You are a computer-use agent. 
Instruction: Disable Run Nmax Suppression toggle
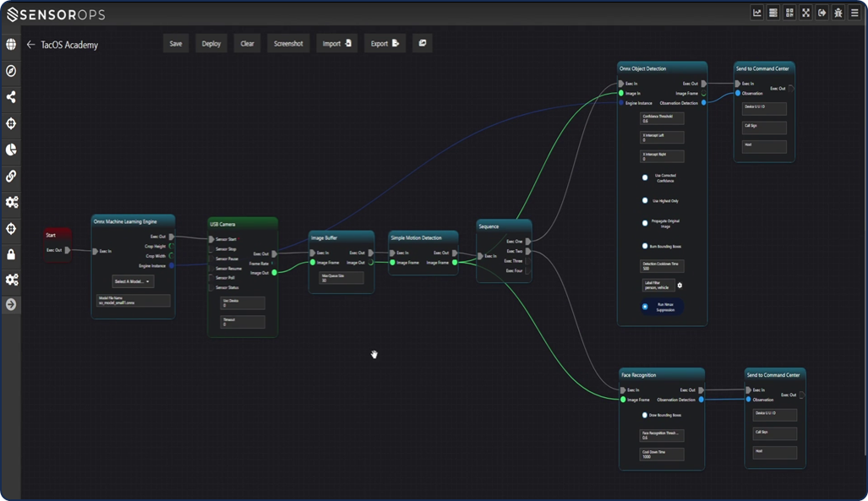pos(646,307)
